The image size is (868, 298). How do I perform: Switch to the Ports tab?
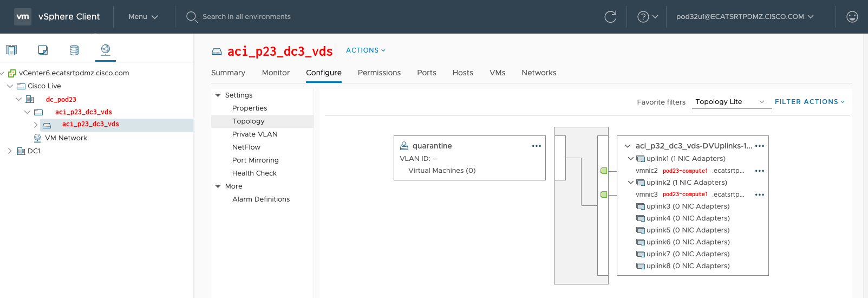coord(427,73)
